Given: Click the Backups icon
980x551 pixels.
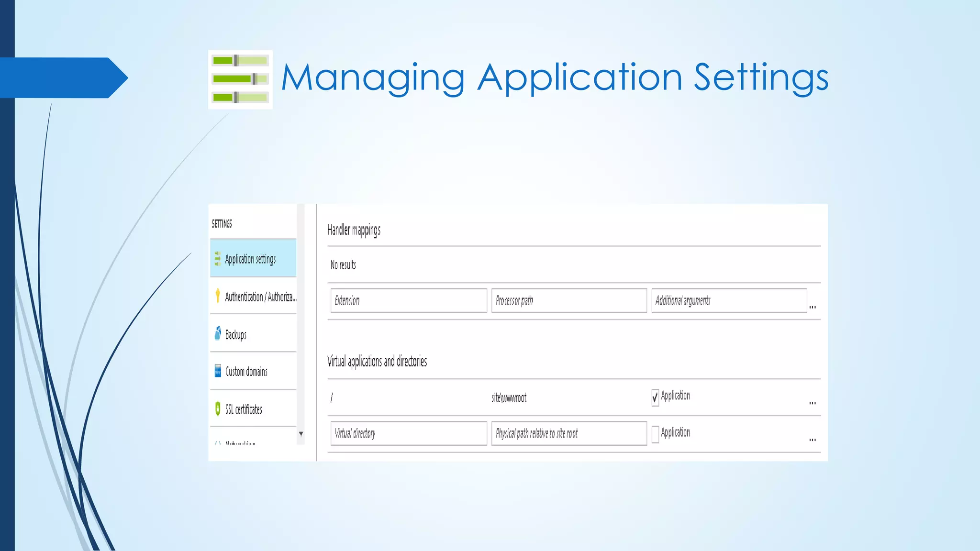Looking at the screenshot, I should [218, 333].
